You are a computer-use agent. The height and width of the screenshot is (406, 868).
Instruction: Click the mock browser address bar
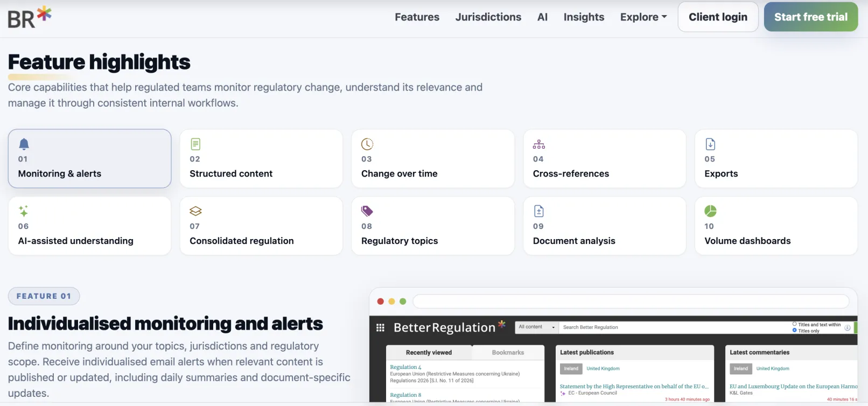pyautogui.click(x=631, y=302)
